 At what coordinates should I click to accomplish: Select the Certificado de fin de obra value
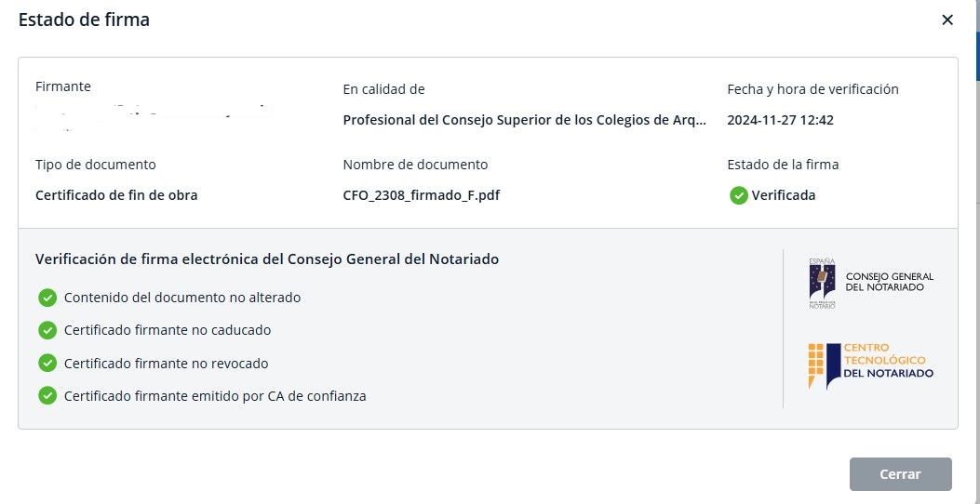116,195
